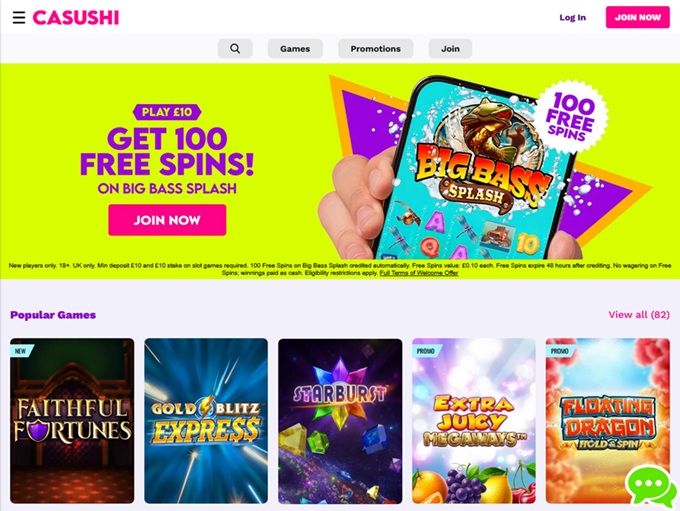Click the Log In link
Image resolution: width=680 pixels, height=511 pixels.
pos(572,17)
